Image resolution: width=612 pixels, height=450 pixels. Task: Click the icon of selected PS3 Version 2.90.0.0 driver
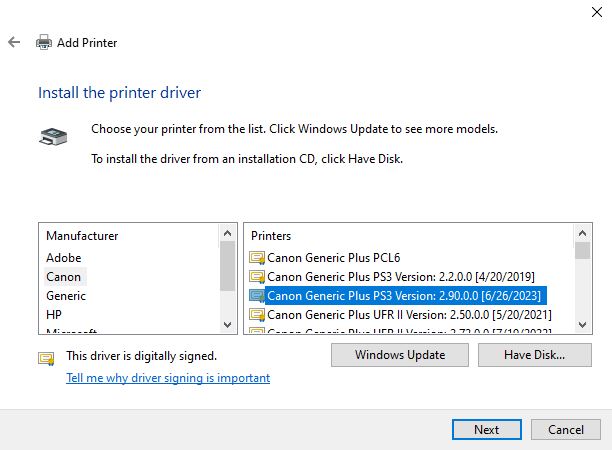257,296
